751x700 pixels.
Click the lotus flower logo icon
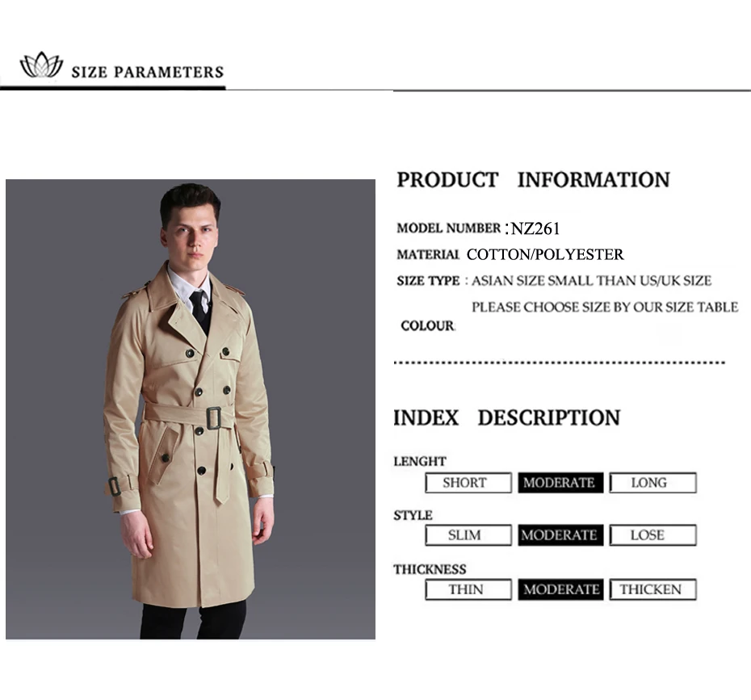pos(42,65)
